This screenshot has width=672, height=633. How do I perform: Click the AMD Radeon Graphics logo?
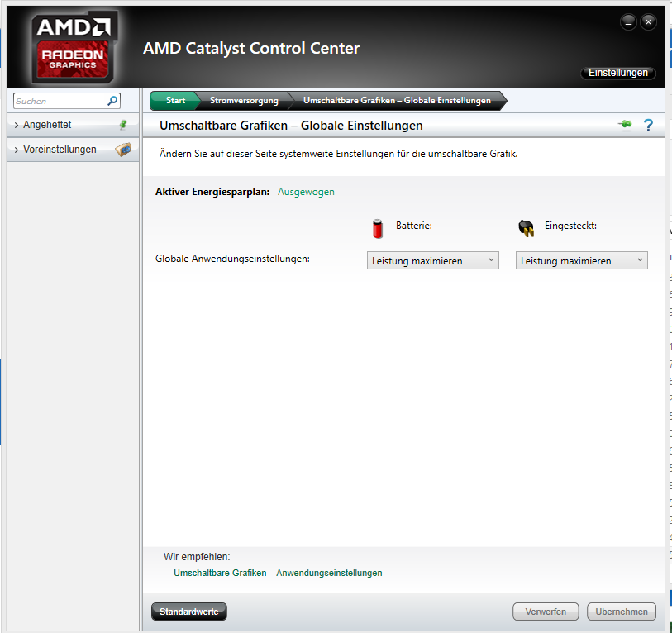click(74, 48)
